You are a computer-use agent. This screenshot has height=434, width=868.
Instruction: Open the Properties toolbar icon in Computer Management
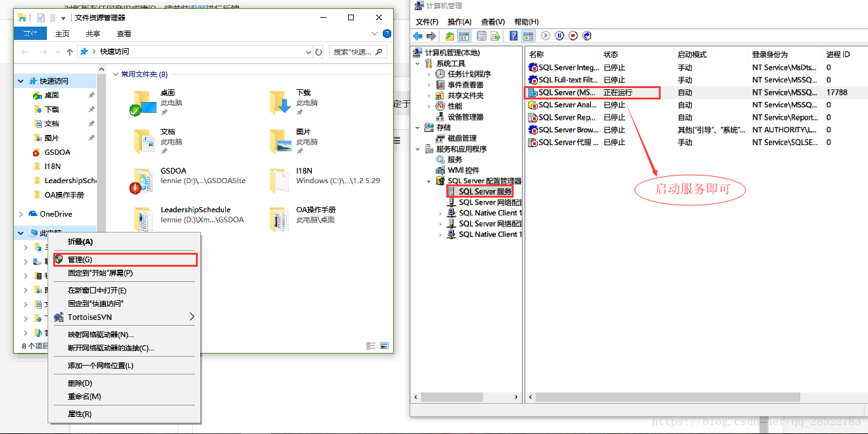click(482, 36)
